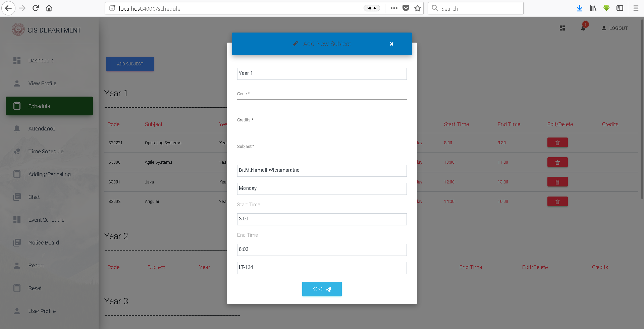Click the Firefox downloads arrow icon

coord(579,8)
